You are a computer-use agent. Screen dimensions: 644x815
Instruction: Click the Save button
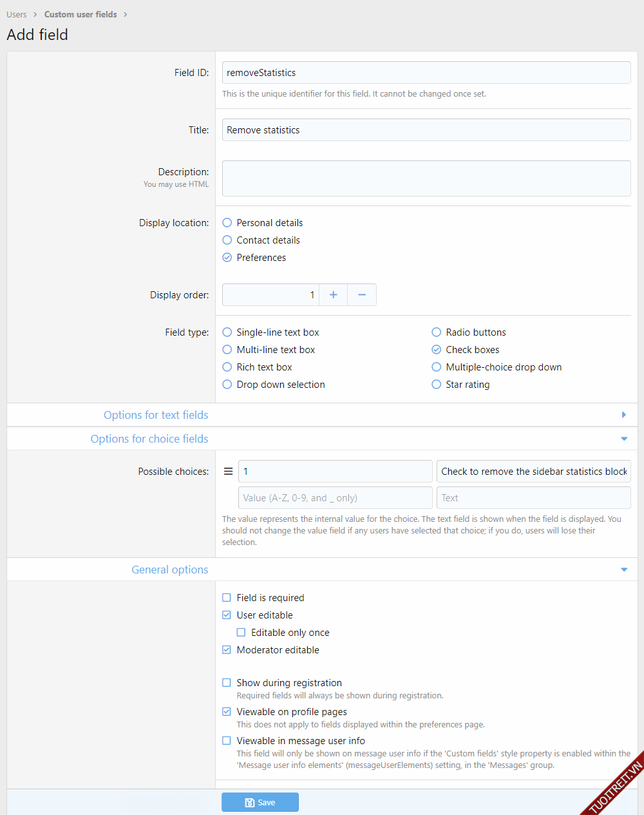pyautogui.click(x=260, y=802)
